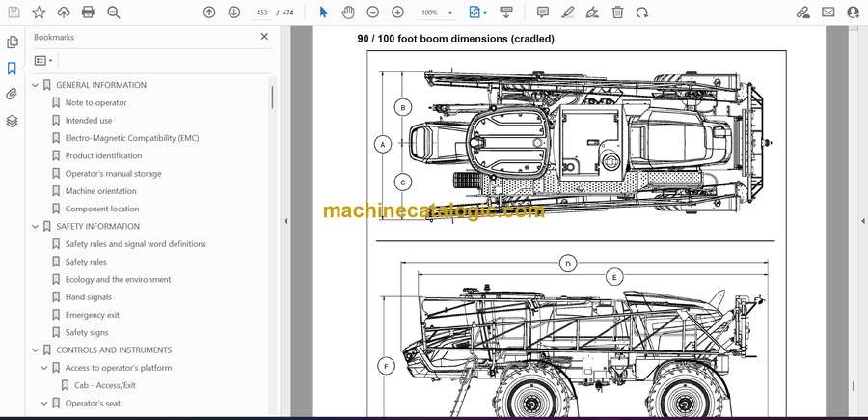
Task: Add a comment with the sticky note icon
Action: point(543,13)
